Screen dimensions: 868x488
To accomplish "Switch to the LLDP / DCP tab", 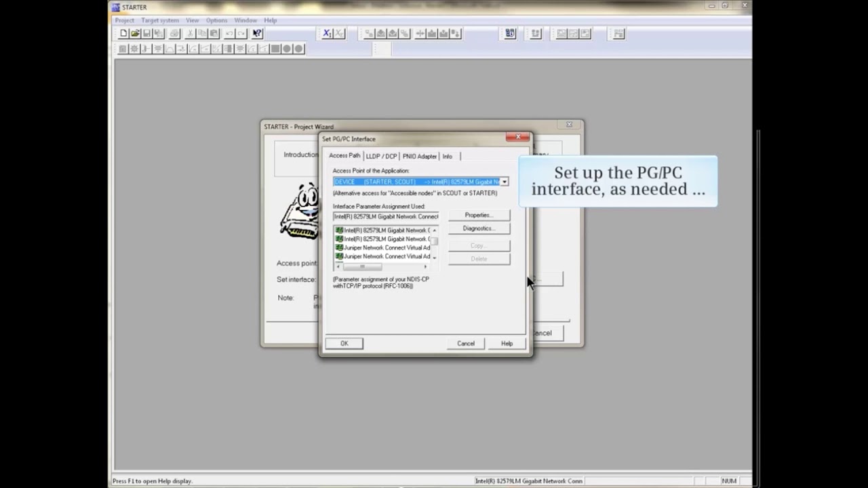I will point(382,157).
